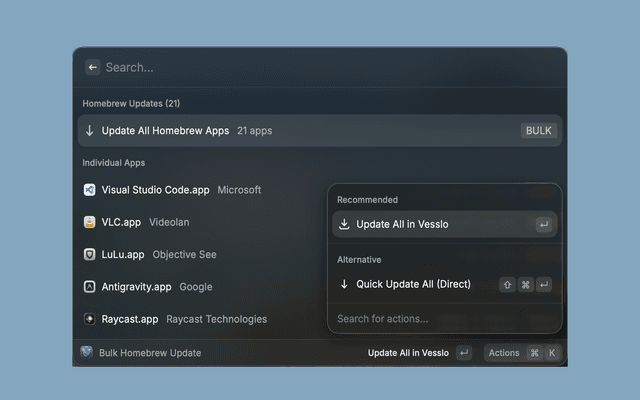
Task: Click the Visual Studio Code app icon
Action: (89, 190)
